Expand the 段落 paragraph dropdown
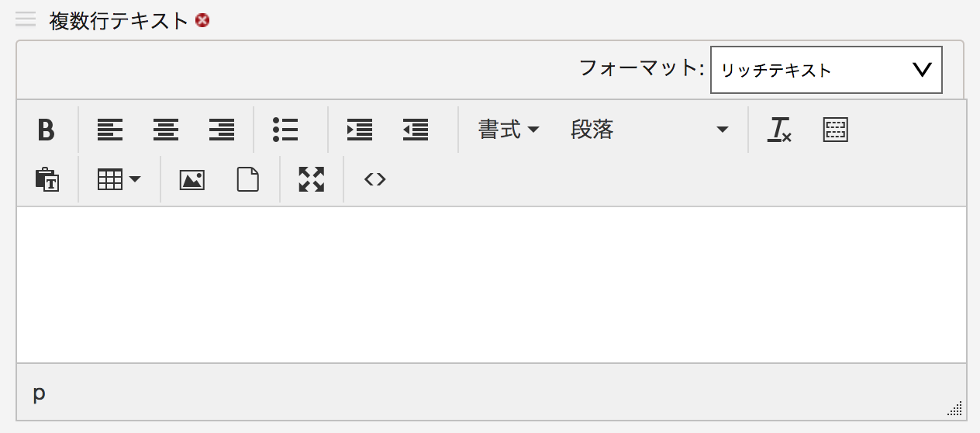The height and width of the screenshot is (433, 980). tap(650, 130)
